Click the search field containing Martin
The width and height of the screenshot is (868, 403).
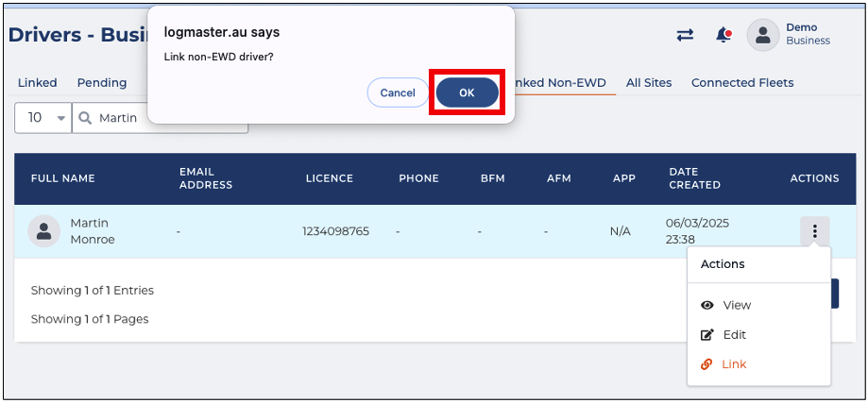coord(160,118)
